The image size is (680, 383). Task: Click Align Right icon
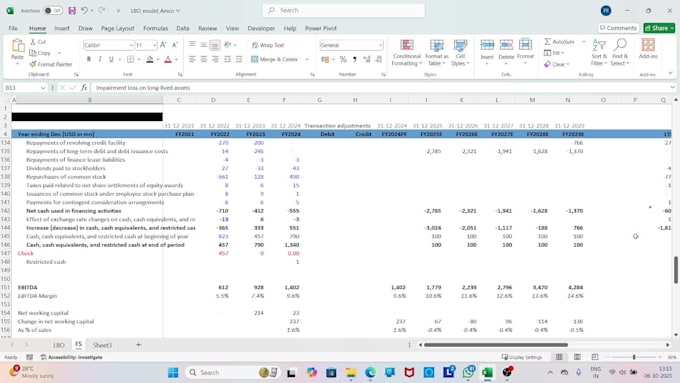[215, 59]
